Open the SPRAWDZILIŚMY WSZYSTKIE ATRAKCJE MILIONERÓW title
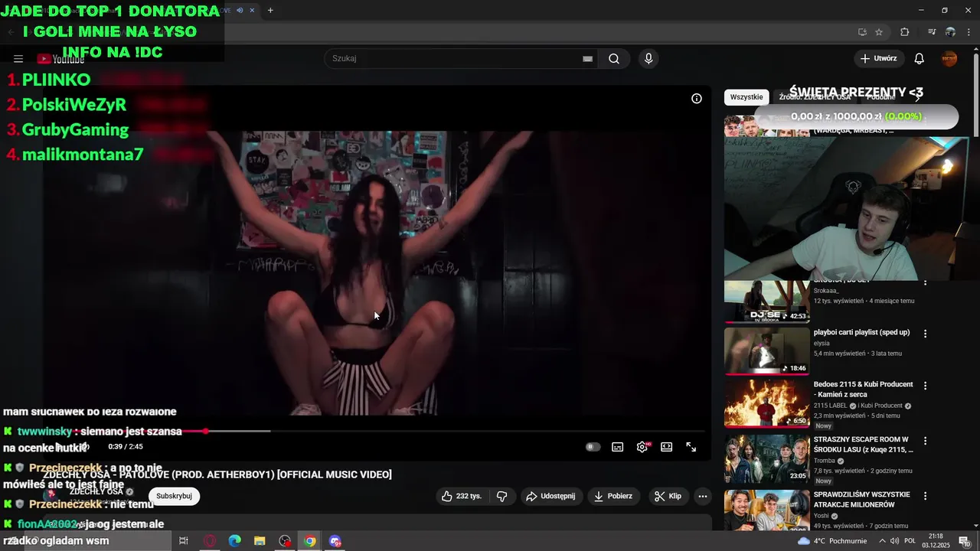980x551 pixels. click(862, 500)
